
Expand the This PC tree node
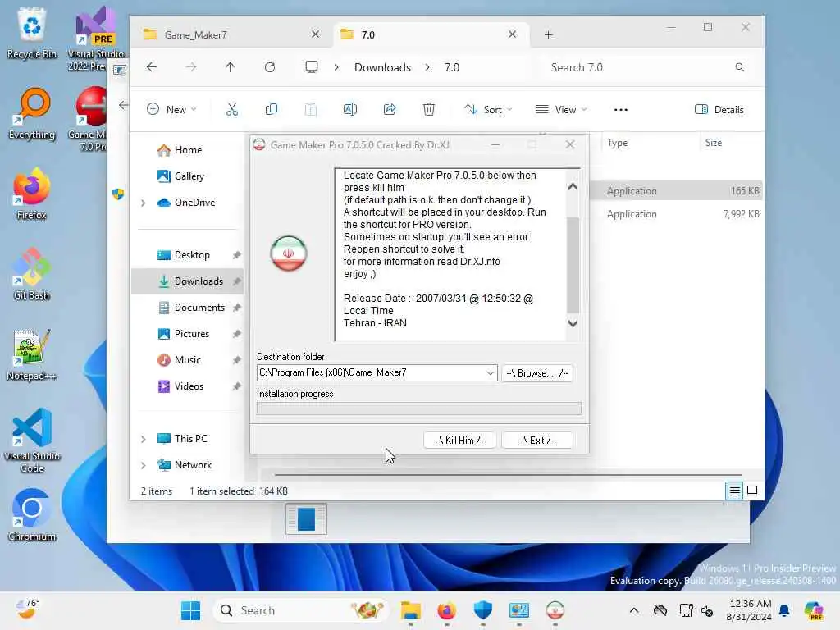143,440
